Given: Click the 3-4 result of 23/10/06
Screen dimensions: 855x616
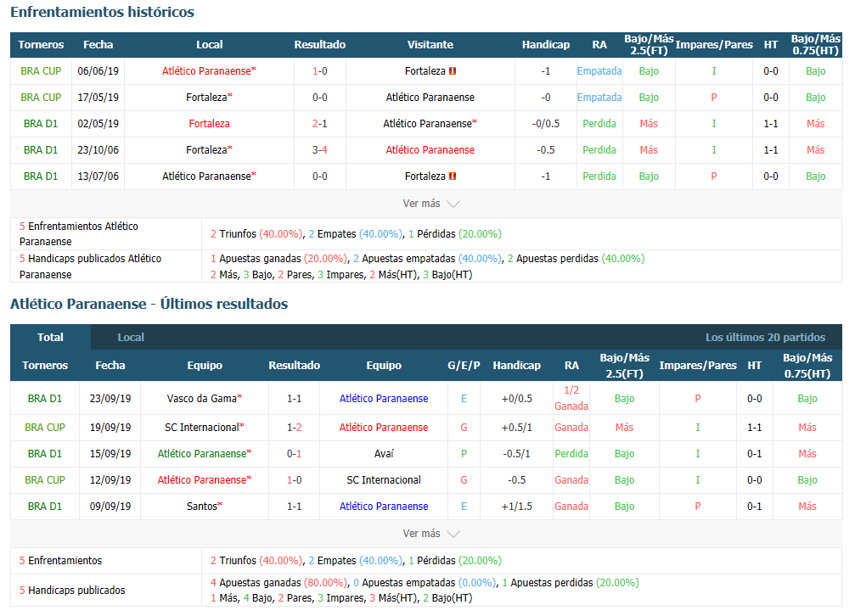Looking at the screenshot, I should click(319, 150).
